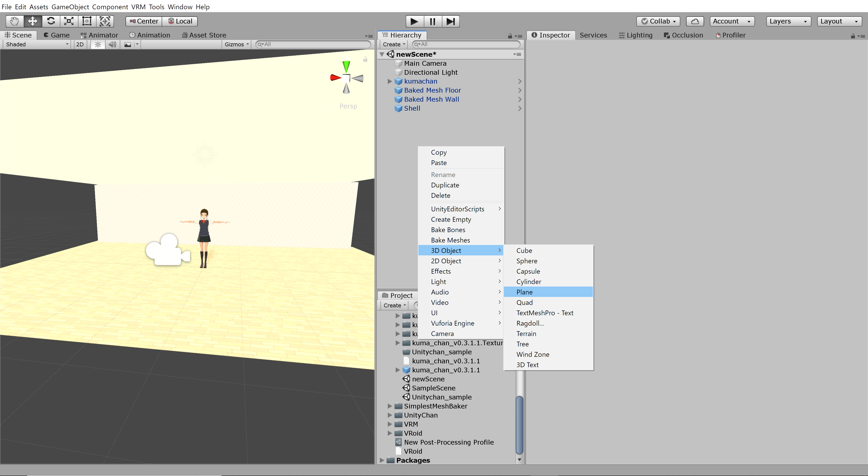The width and height of the screenshot is (868, 476).
Task: Click the Hierarchy search field
Action: [467, 44]
